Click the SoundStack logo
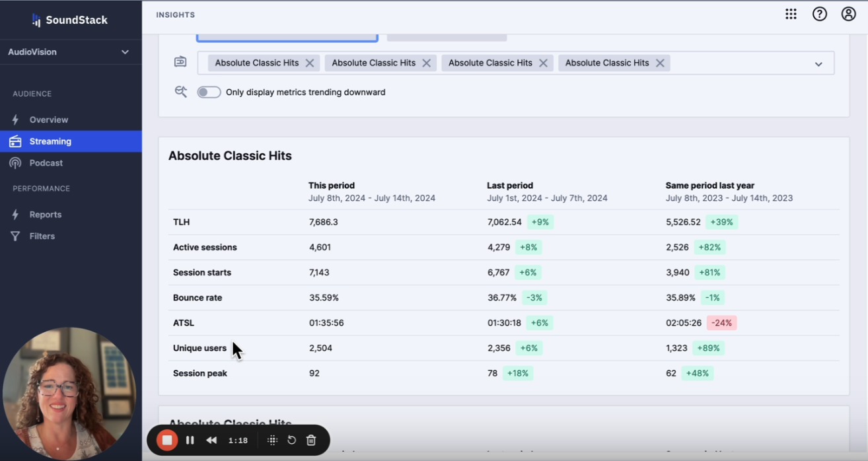Screen dimensions: 868x461 70,20
